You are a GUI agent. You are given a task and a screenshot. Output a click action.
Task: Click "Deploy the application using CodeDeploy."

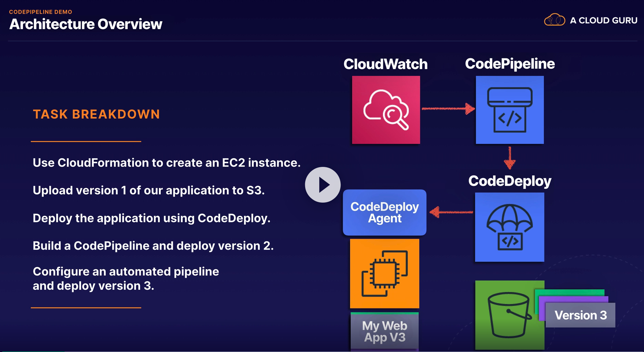(151, 218)
